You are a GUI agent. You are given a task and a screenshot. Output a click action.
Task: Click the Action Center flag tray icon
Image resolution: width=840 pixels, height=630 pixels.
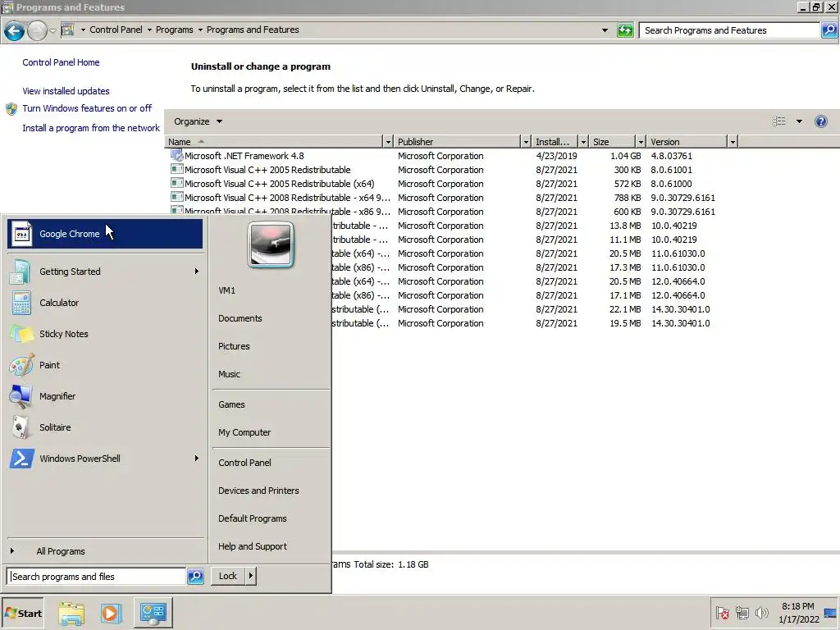coord(723,613)
